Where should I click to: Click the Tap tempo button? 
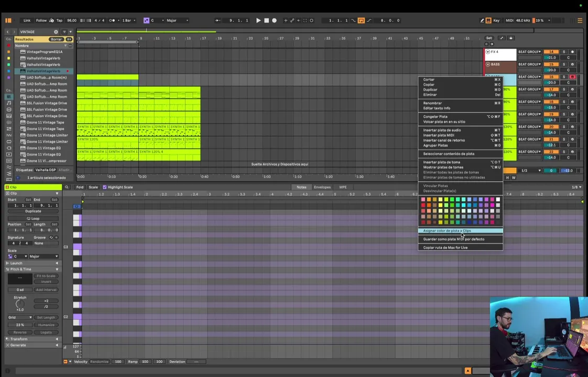click(x=59, y=20)
